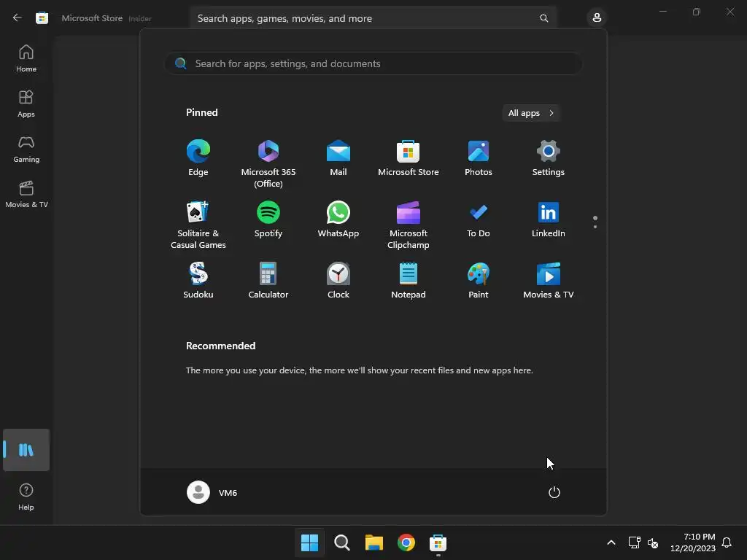The image size is (747, 560).
Task: Open the Photos app
Action: click(x=479, y=158)
